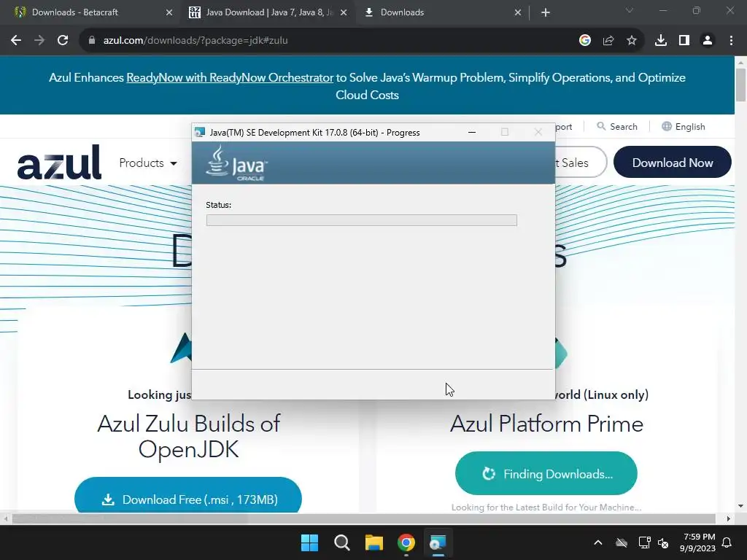747x560 pixels.
Task: Click the Finding Downloads button
Action: click(x=546, y=473)
